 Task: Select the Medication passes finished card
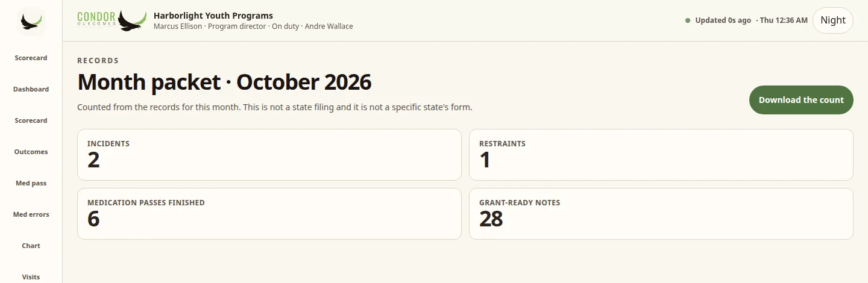(x=269, y=214)
